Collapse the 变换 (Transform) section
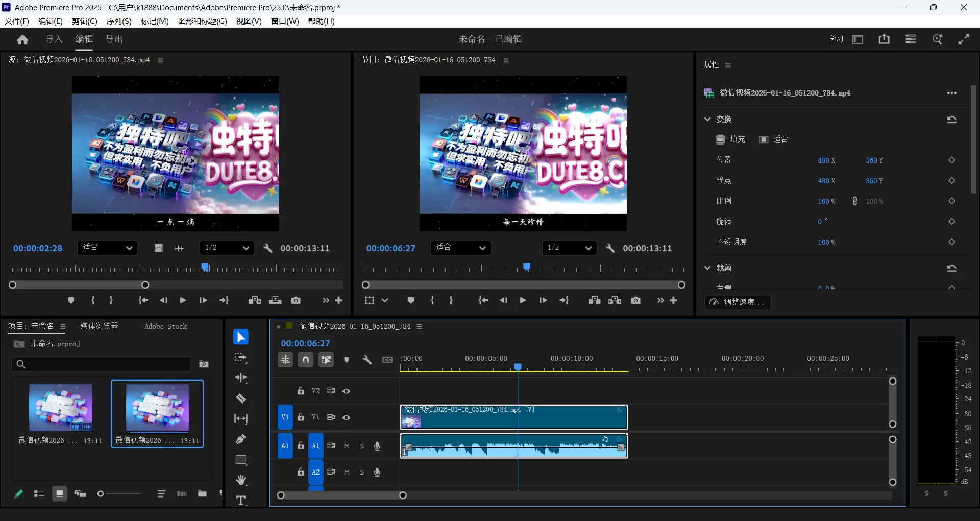 (708, 119)
